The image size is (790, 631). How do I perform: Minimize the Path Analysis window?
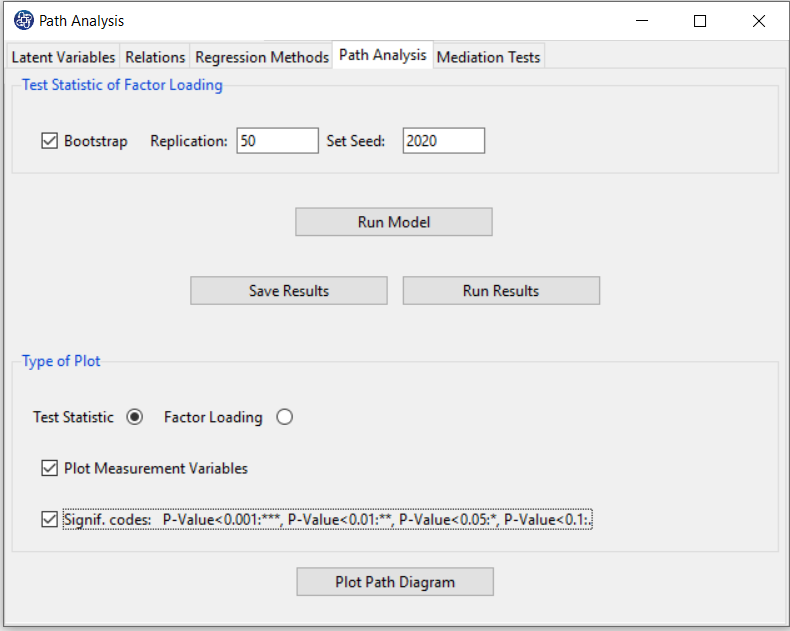(642, 21)
